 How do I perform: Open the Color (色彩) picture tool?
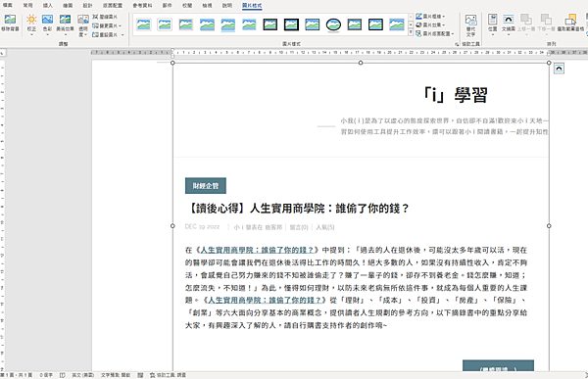point(47,24)
